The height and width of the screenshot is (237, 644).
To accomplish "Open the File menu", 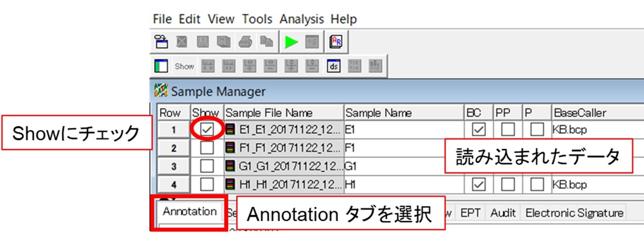I will pos(162,20).
